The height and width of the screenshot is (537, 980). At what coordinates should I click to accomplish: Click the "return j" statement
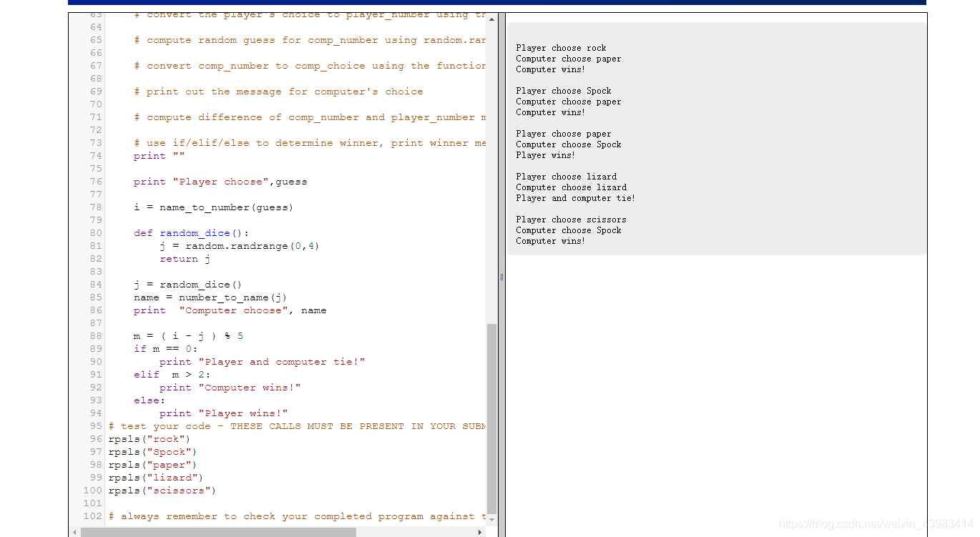click(185, 259)
